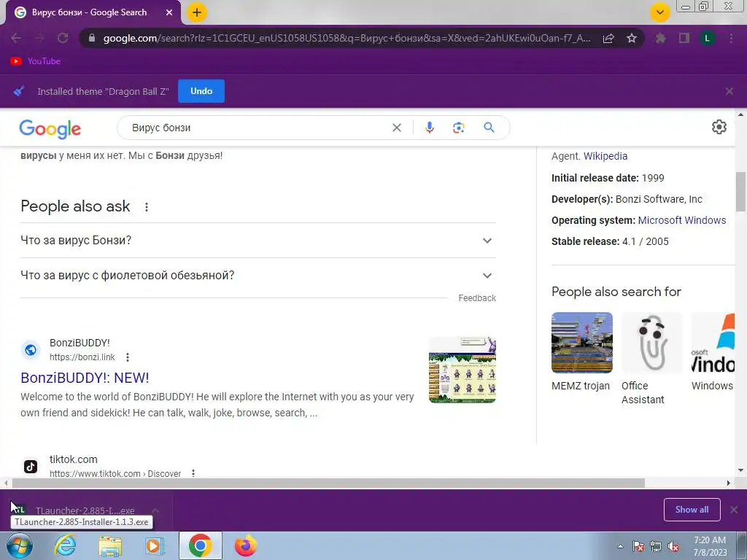The image size is (747, 560).
Task: Open TLauncher download options chevron
Action: click(155, 510)
